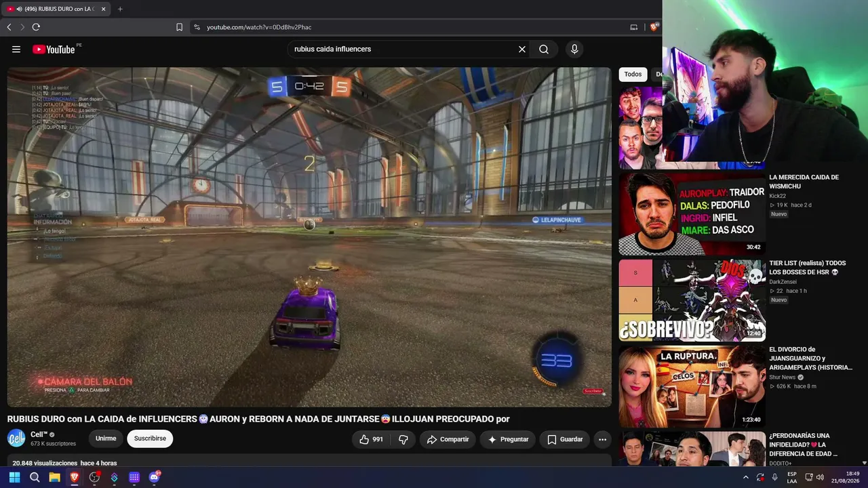This screenshot has height=488, width=868.
Task: Subscribe with the Suscribirse button
Action: [x=150, y=439]
